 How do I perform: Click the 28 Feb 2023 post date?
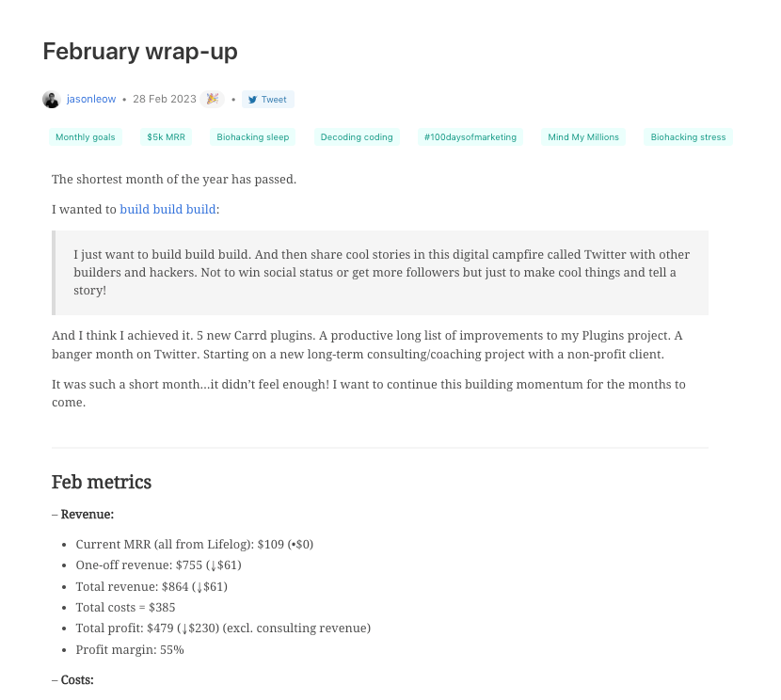click(x=163, y=100)
